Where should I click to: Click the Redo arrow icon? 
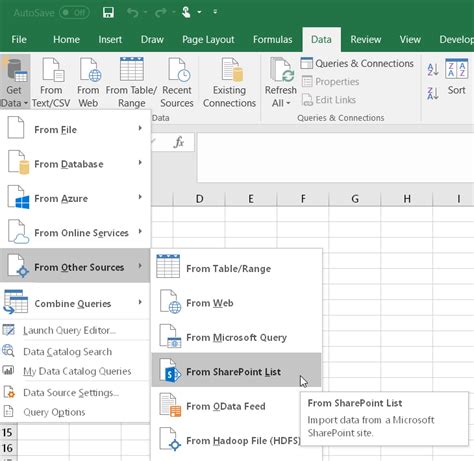pyautogui.click(x=161, y=13)
